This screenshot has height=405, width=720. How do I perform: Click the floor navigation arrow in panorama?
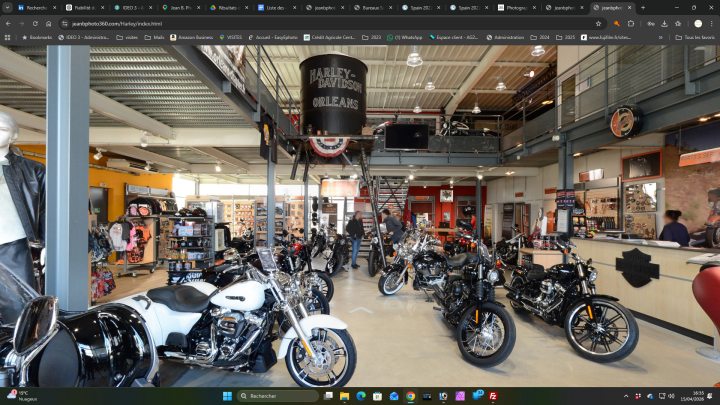click(361, 311)
